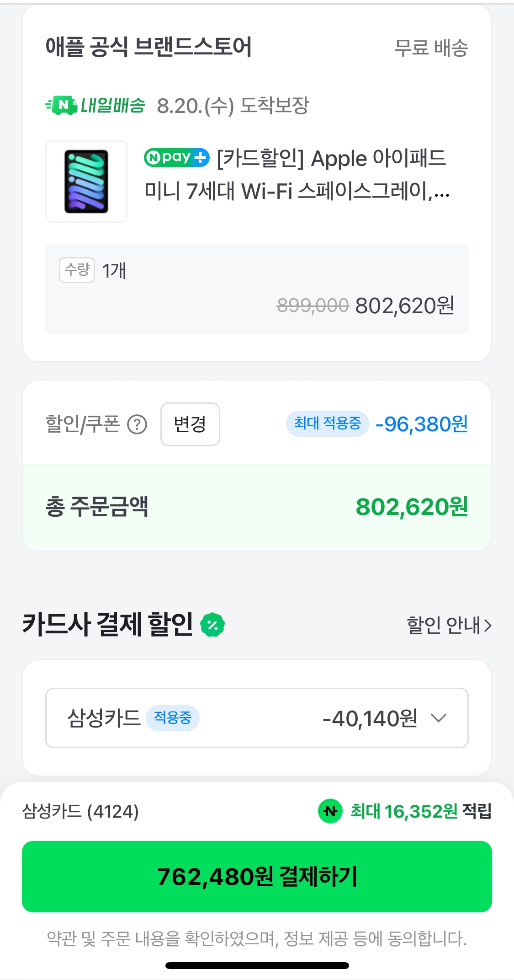Tap the 수량 quantity label tag
This screenshot has width=514, height=980.
point(77,270)
